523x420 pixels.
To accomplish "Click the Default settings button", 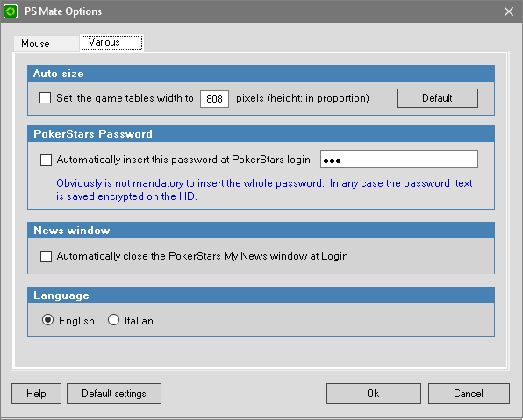I will point(114,394).
